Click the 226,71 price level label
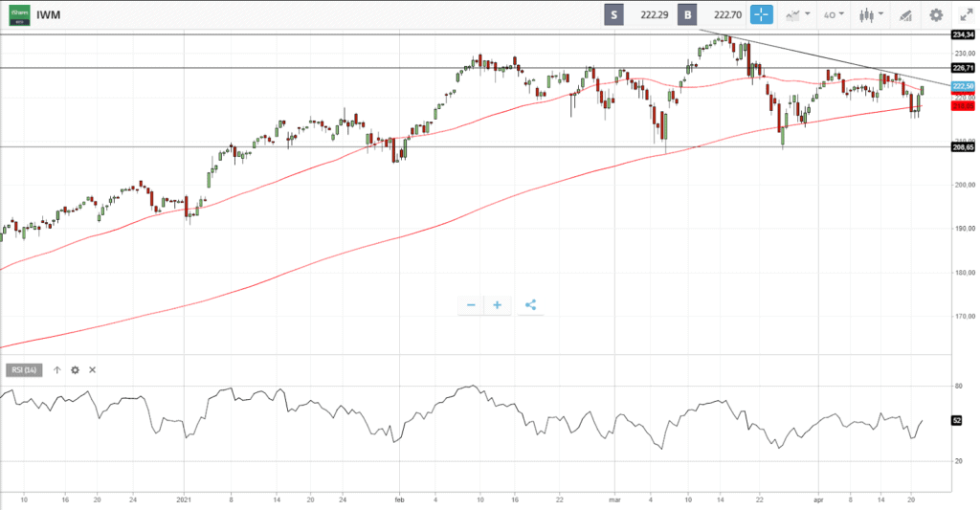 [x=963, y=68]
